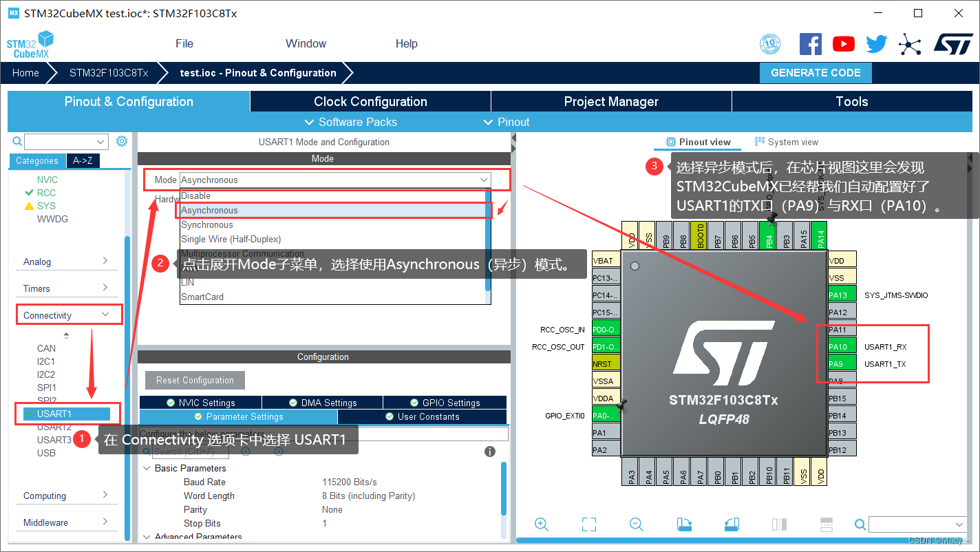The height and width of the screenshot is (552, 980).
Task: Click the horizontal split layout icon
Action: (827, 524)
